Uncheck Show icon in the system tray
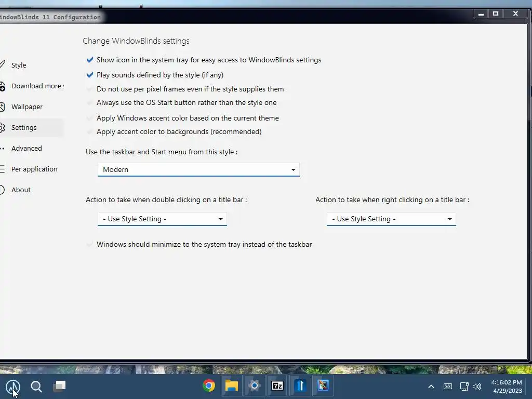 [x=89, y=60]
